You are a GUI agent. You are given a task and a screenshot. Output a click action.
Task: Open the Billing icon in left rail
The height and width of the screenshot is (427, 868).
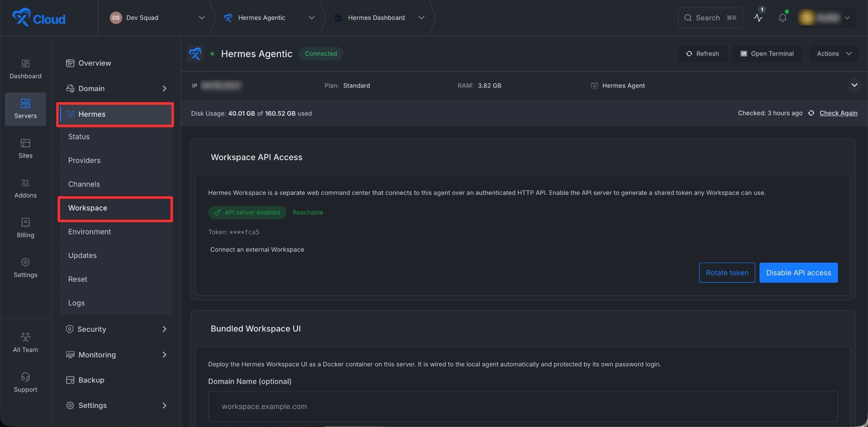pos(25,222)
